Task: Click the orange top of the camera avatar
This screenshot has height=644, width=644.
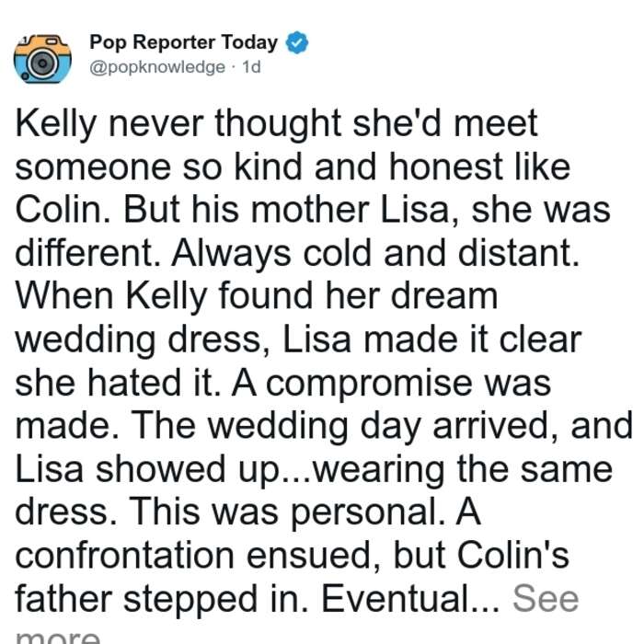Action: click(42, 44)
